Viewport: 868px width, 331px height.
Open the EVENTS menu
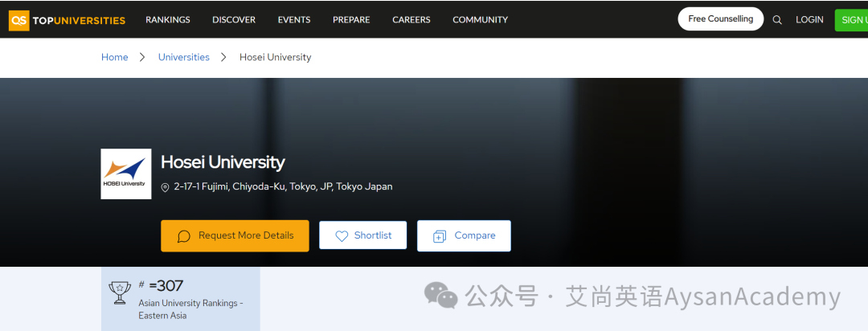pos(294,20)
